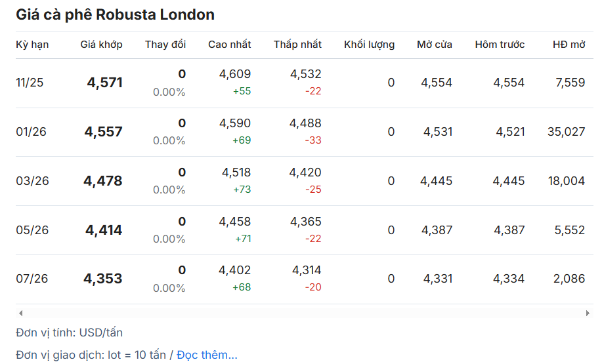Open the "Đọc thêm..." link
Viewport: 602px width, 364px height.
[207, 355]
